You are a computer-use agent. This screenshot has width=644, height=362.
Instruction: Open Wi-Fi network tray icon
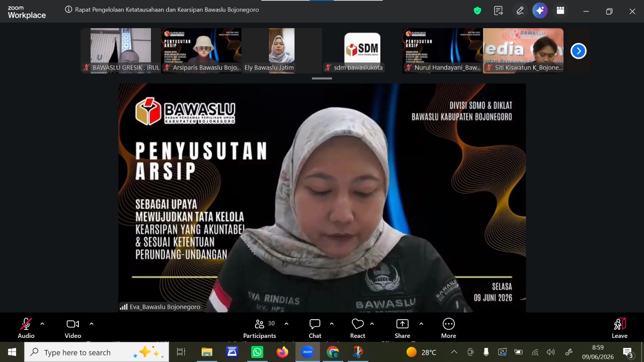(535, 352)
